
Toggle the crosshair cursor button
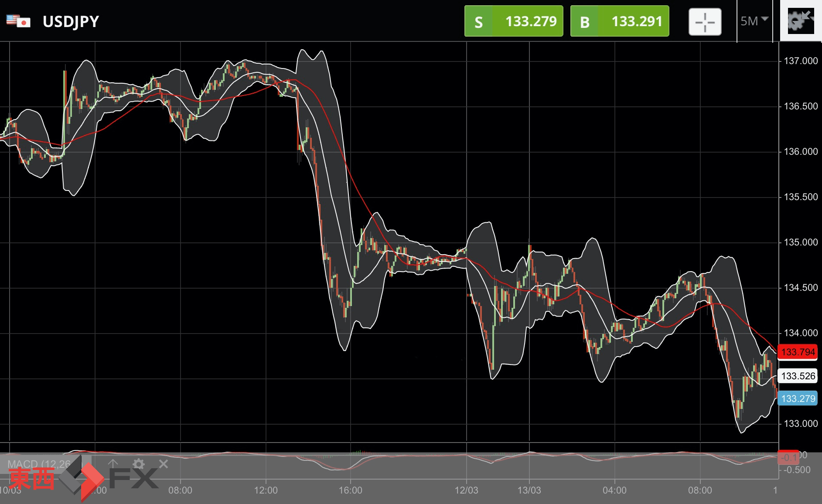coord(705,21)
